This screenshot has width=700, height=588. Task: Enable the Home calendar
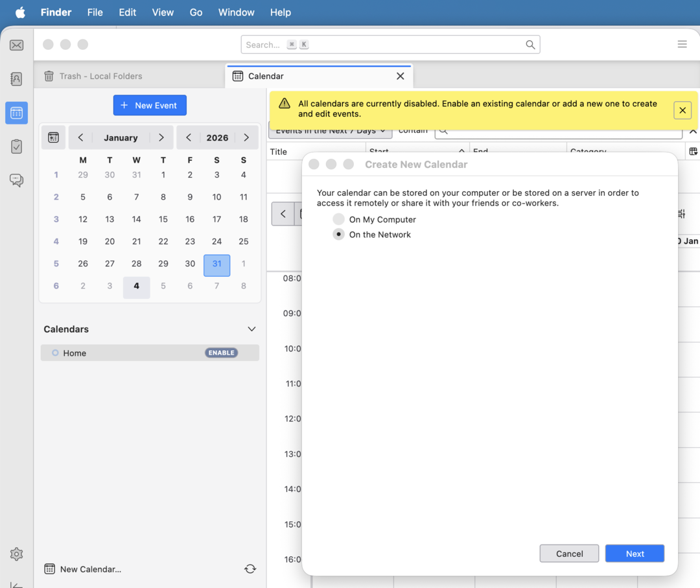221,353
